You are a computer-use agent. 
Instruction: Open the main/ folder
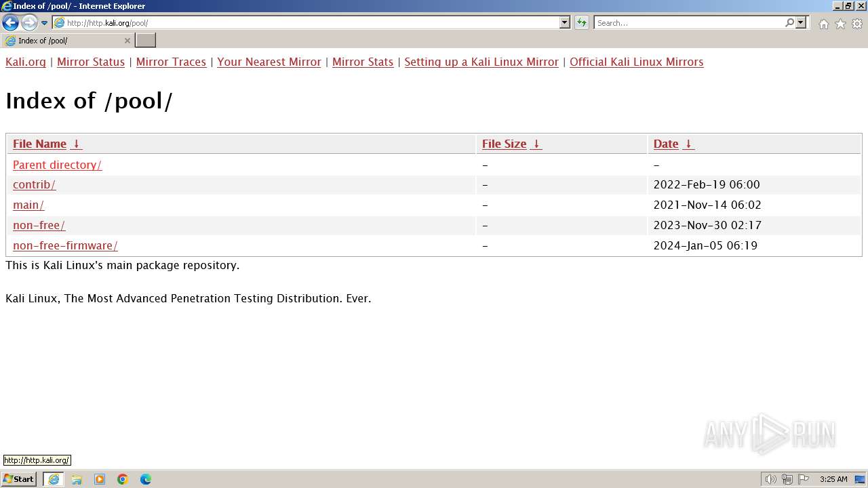pos(28,205)
